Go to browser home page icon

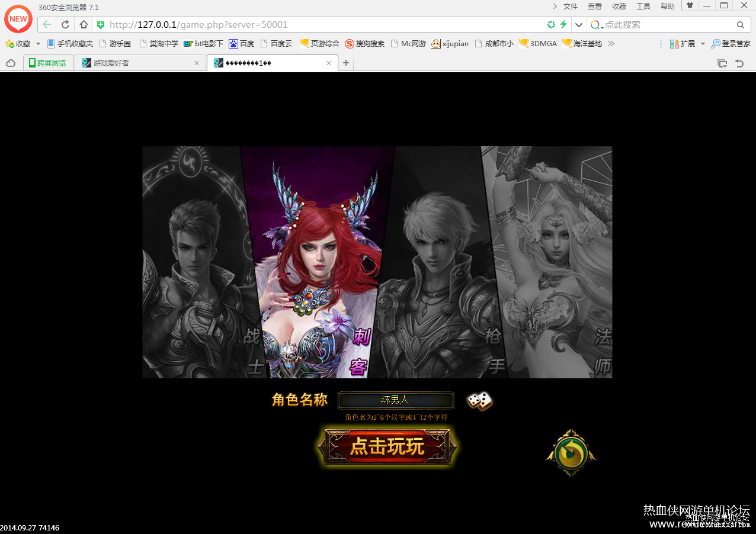[x=84, y=25]
